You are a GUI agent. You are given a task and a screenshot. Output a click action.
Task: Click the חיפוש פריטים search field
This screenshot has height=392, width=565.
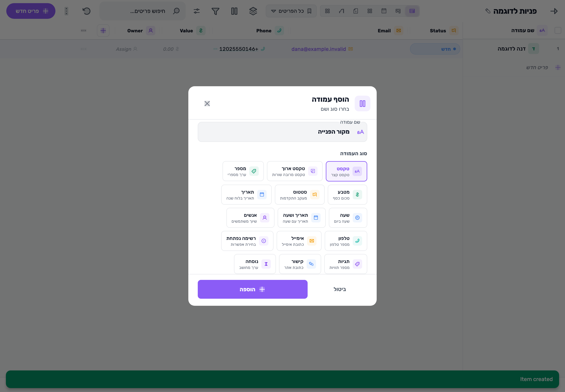click(143, 11)
